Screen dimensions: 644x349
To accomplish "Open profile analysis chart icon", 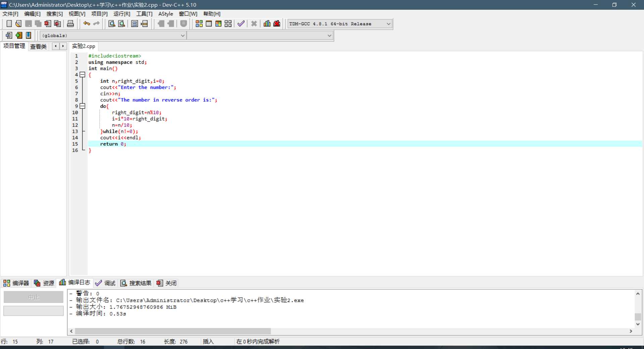I will [x=267, y=23].
